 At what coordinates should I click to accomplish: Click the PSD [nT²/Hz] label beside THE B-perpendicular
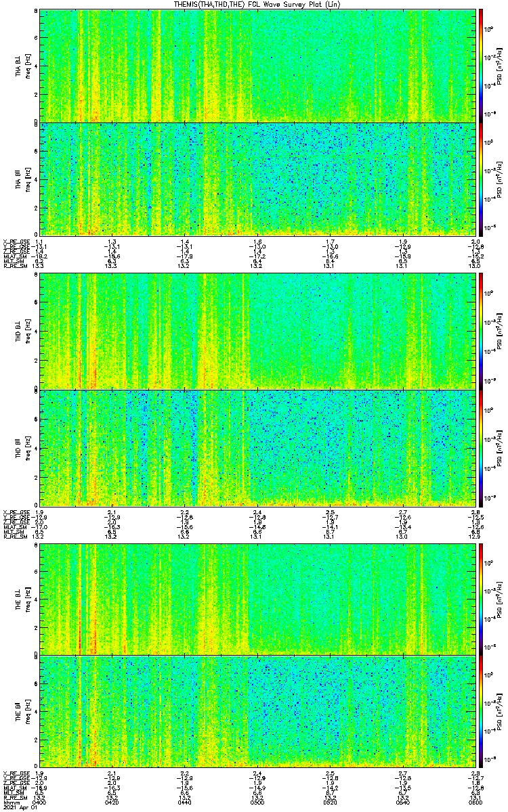[x=500, y=598]
